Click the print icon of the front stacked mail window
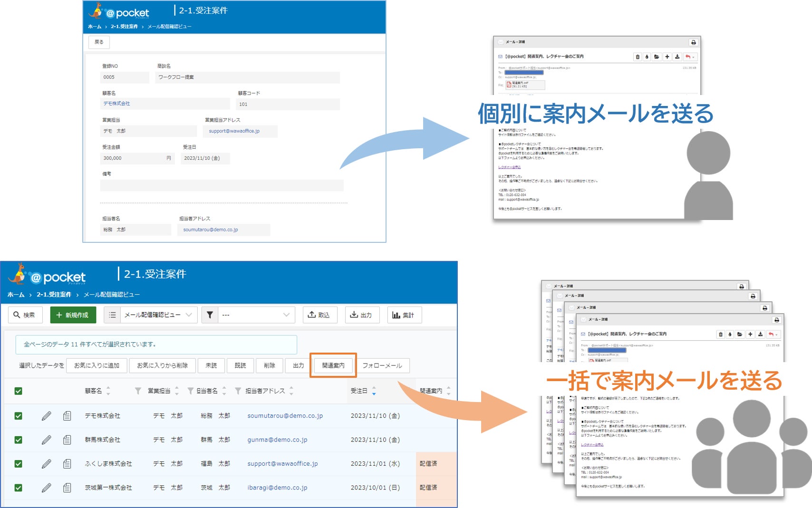The height and width of the screenshot is (508, 812). click(x=776, y=320)
